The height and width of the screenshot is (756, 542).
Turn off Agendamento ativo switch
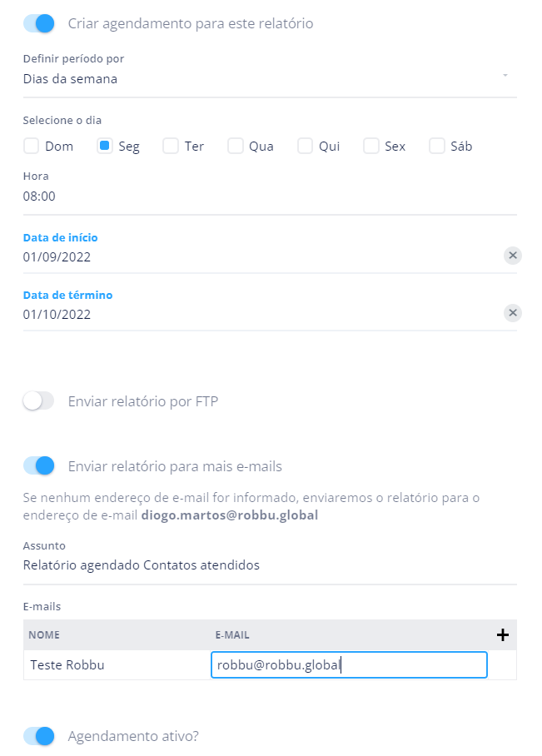pos(39,736)
